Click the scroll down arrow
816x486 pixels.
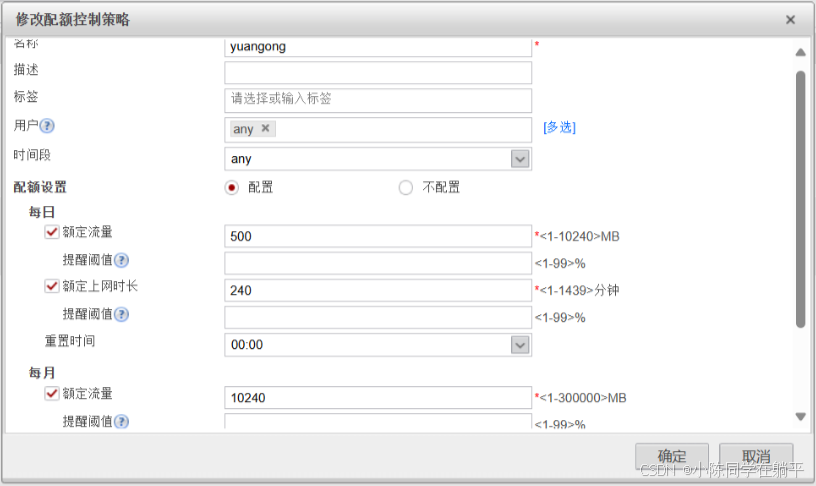click(800, 416)
